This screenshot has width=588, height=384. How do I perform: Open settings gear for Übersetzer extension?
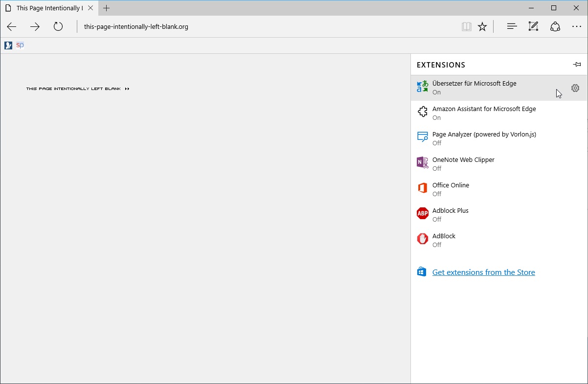point(575,88)
